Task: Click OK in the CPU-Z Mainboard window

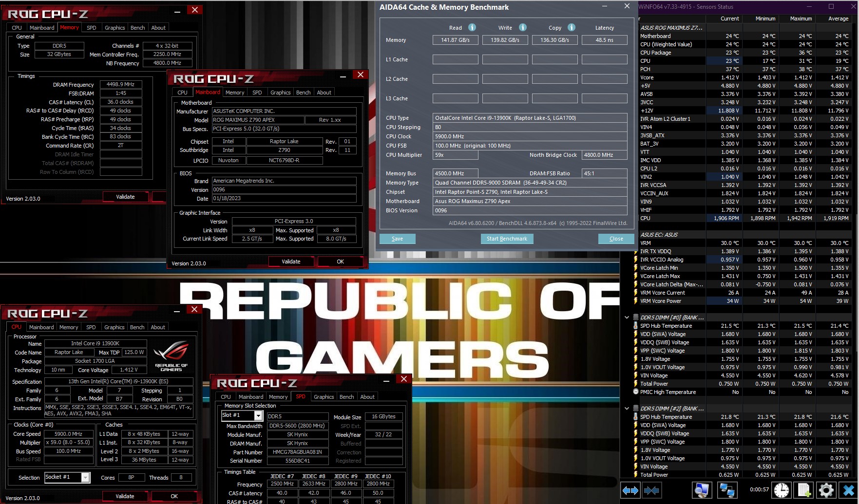Action: pyautogui.click(x=340, y=261)
